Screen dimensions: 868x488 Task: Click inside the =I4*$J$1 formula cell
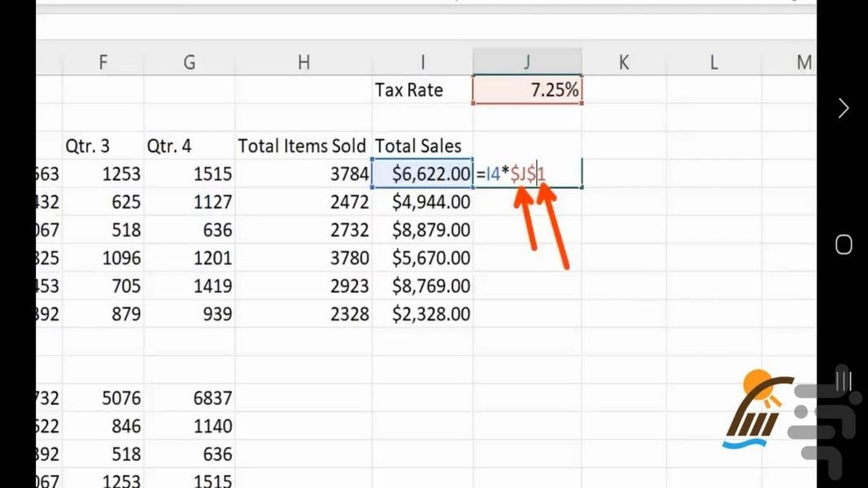tap(527, 174)
